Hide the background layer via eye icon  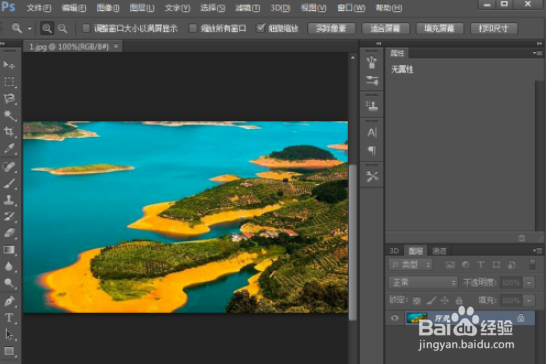[x=395, y=318]
